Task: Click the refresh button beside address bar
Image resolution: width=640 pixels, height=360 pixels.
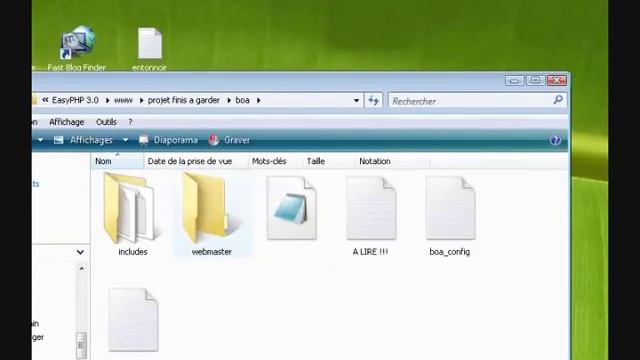Action: [373, 100]
